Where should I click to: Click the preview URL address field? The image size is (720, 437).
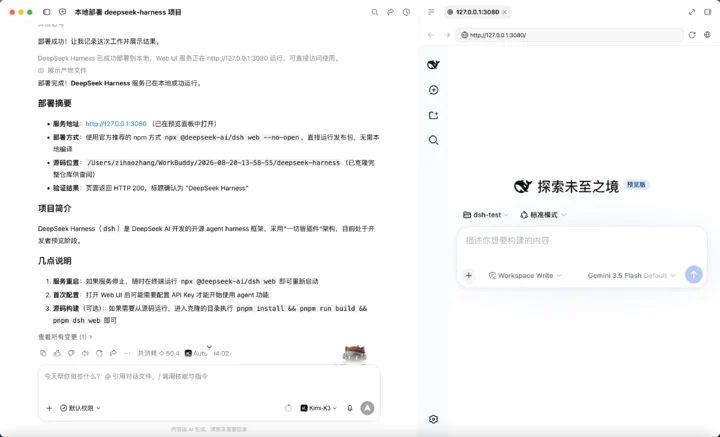click(x=569, y=35)
